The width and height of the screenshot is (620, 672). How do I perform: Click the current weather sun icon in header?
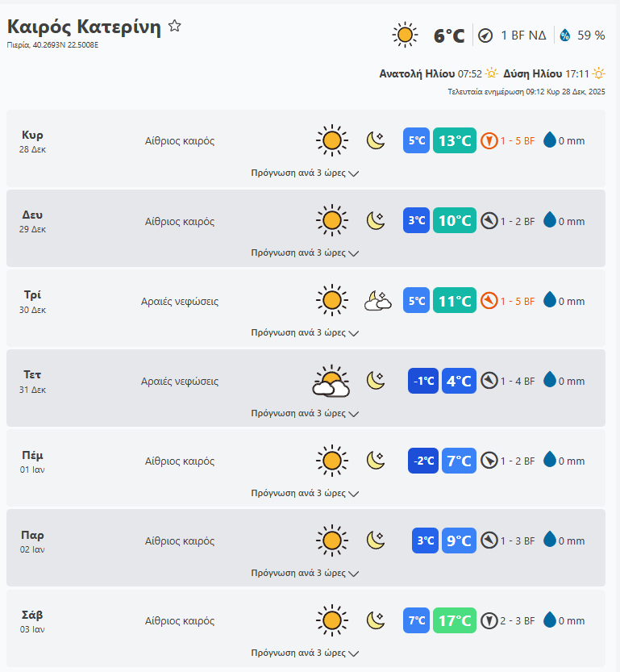point(405,35)
